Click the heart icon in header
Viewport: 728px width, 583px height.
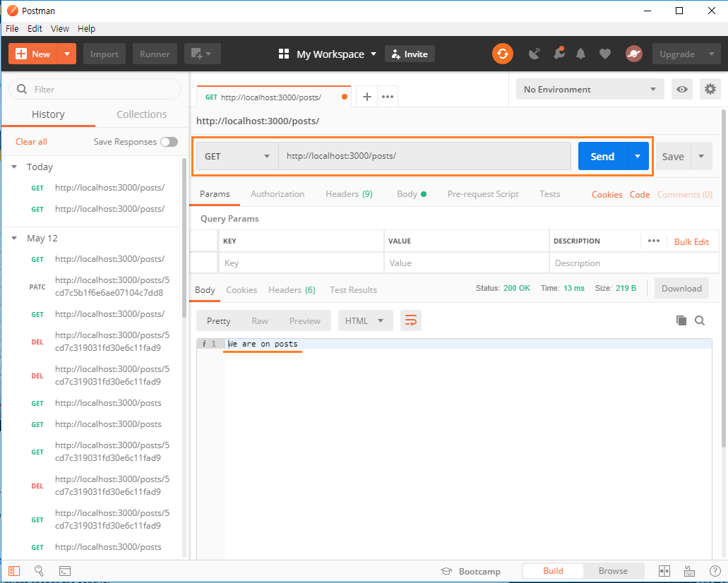coord(605,54)
